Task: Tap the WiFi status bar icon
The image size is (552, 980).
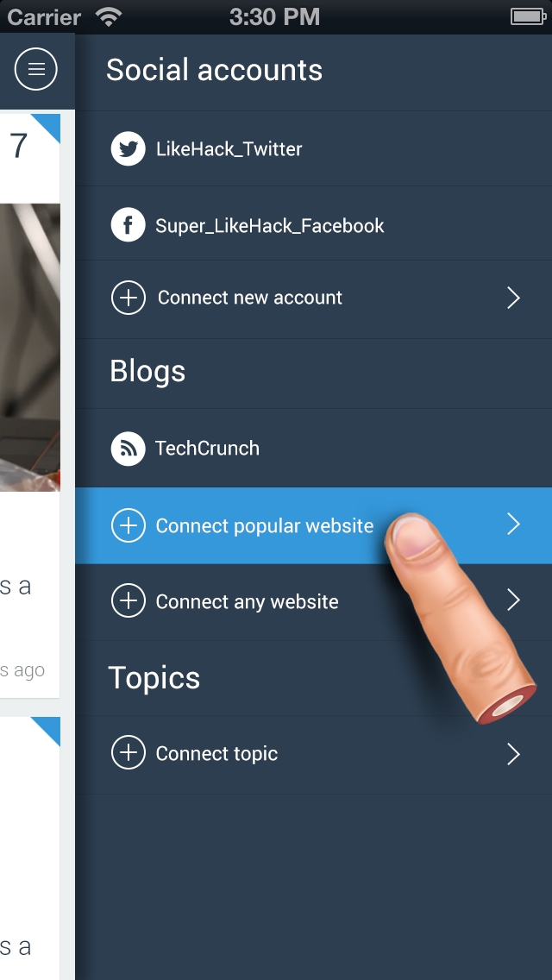Action: pos(110,17)
